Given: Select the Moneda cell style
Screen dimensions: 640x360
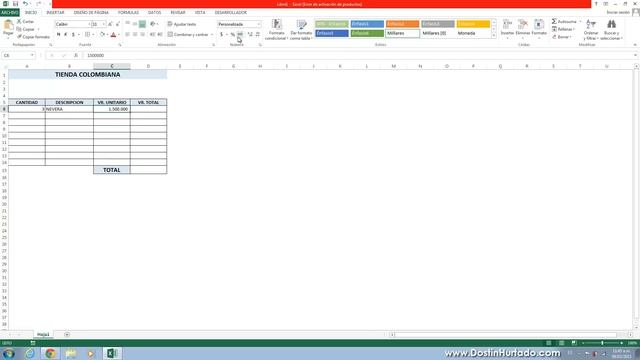Looking at the screenshot, I should click(473, 33).
